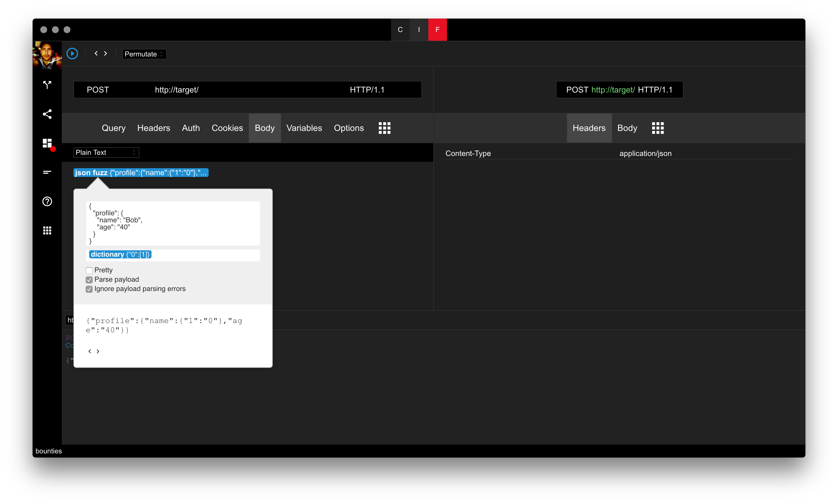Click the next chevron in popup preview
This screenshot has width=838, height=504.
click(98, 352)
